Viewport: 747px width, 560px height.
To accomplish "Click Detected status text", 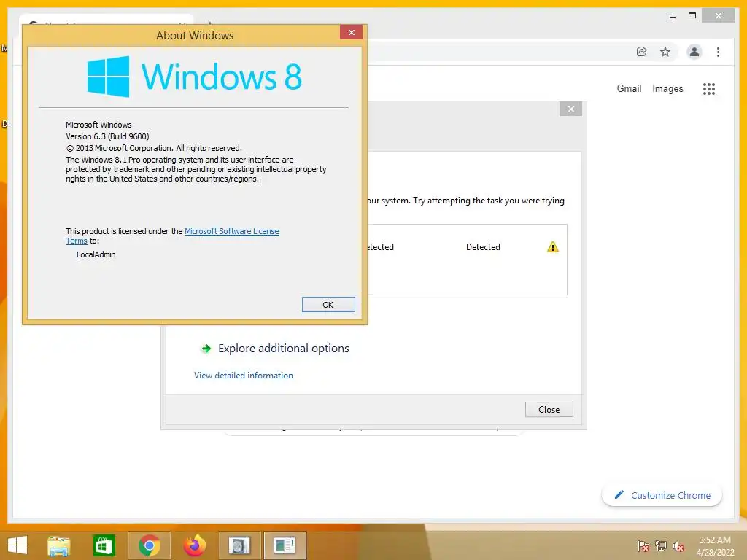I will pyautogui.click(x=483, y=247).
